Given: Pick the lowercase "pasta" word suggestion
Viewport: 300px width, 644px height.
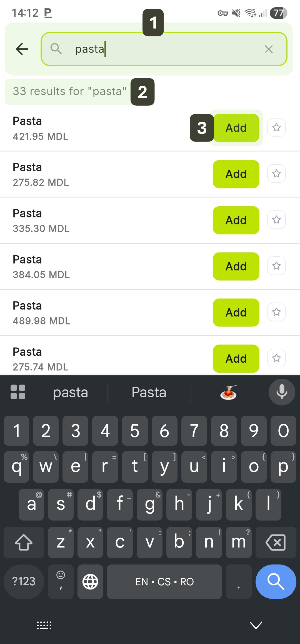Looking at the screenshot, I should (71, 392).
